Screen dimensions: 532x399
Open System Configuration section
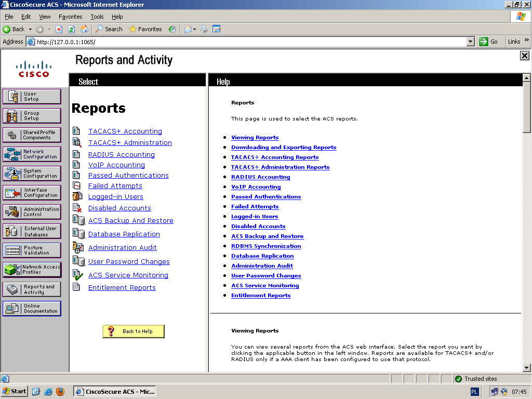pos(32,174)
